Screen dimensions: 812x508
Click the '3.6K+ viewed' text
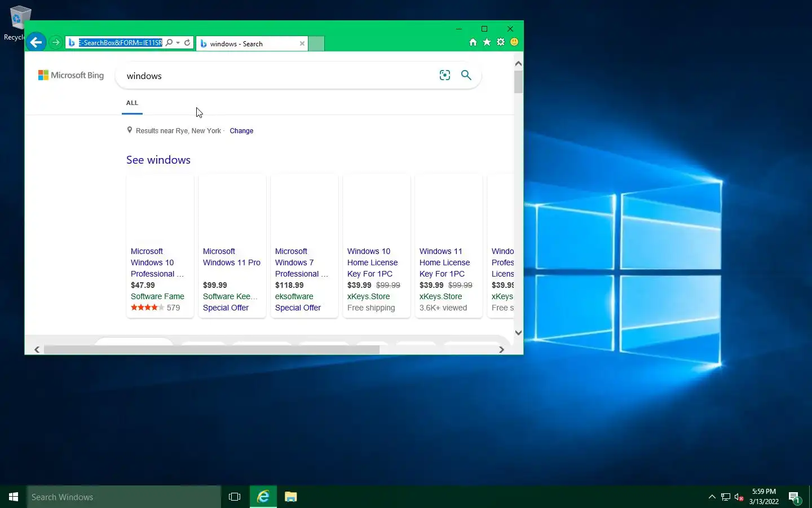(443, 308)
